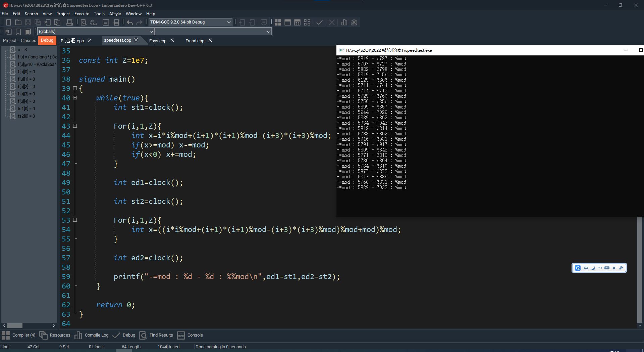Select watch variable u = 3
This screenshot has height=352, width=644.
click(22, 50)
